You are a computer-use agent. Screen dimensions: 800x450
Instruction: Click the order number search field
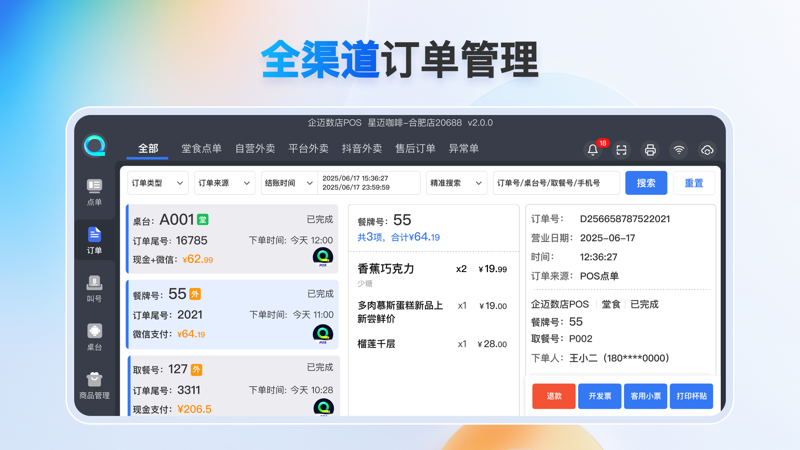pos(556,183)
